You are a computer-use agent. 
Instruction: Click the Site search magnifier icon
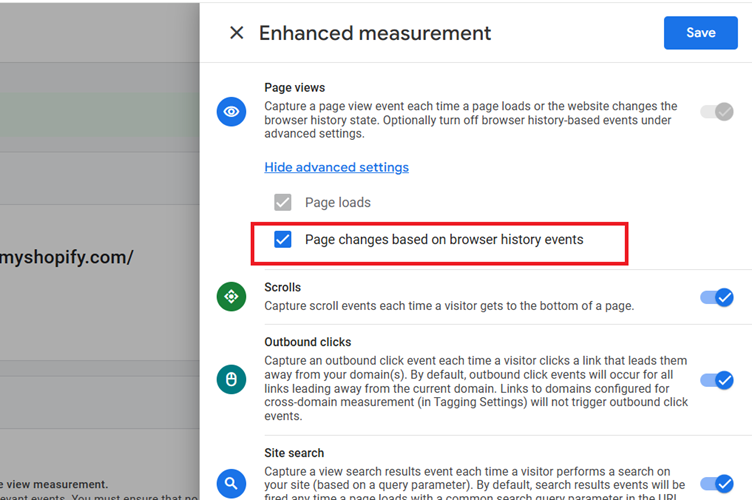[x=231, y=483]
